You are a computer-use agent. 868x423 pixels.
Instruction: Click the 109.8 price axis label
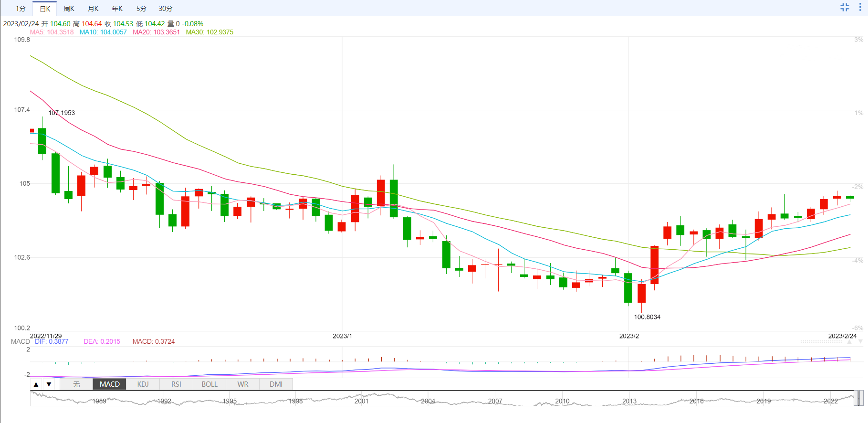pyautogui.click(x=22, y=40)
